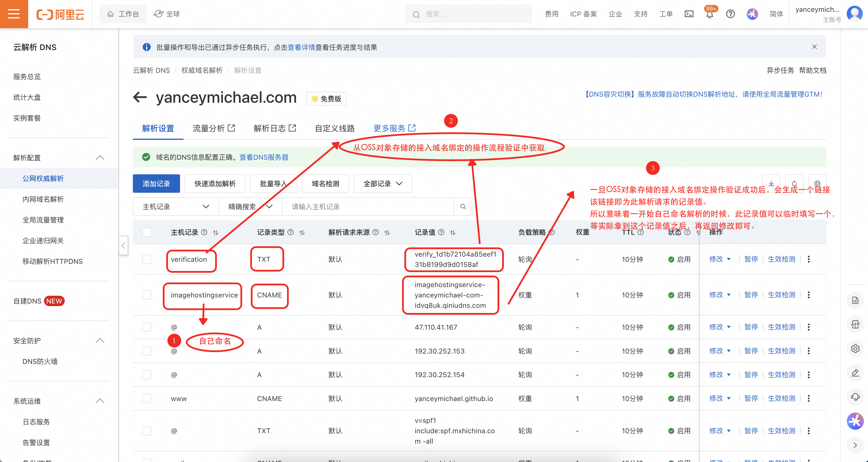Image resolution: width=868 pixels, height=462 pixels.
Task: Check the www CNAME record row
Action: coord(147,398)
